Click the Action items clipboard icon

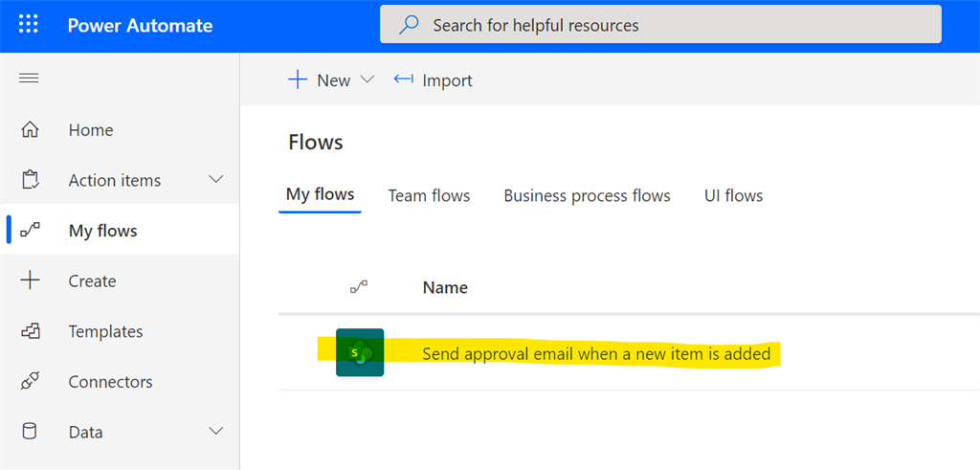tap(30, 180)
